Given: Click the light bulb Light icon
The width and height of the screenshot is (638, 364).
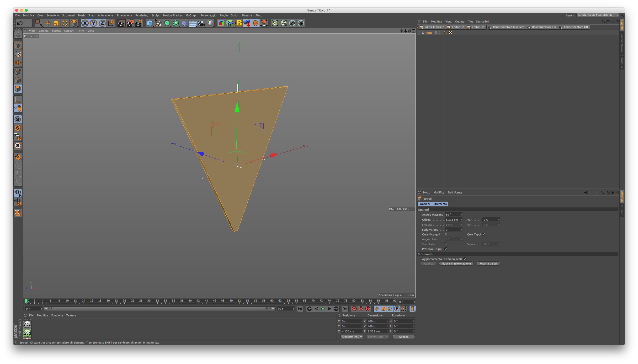Looking at the screenshot, I should coord(210,23).
